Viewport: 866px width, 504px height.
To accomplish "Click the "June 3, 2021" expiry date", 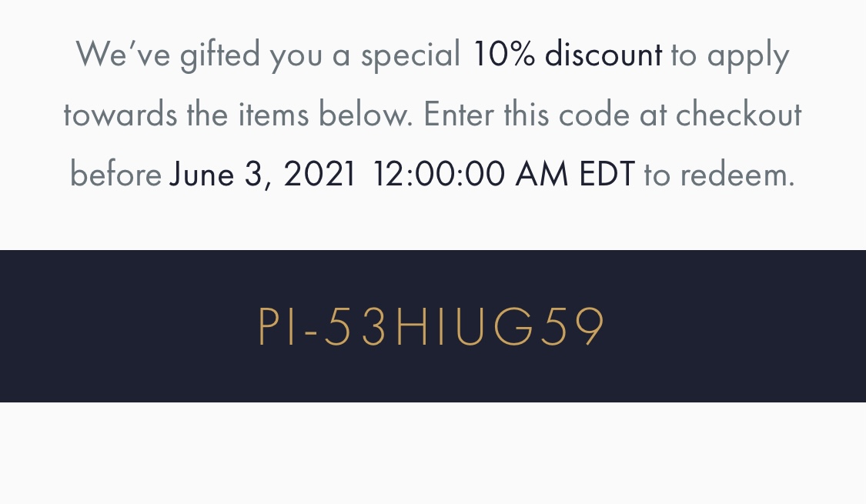I will click(x=262, y=175).
